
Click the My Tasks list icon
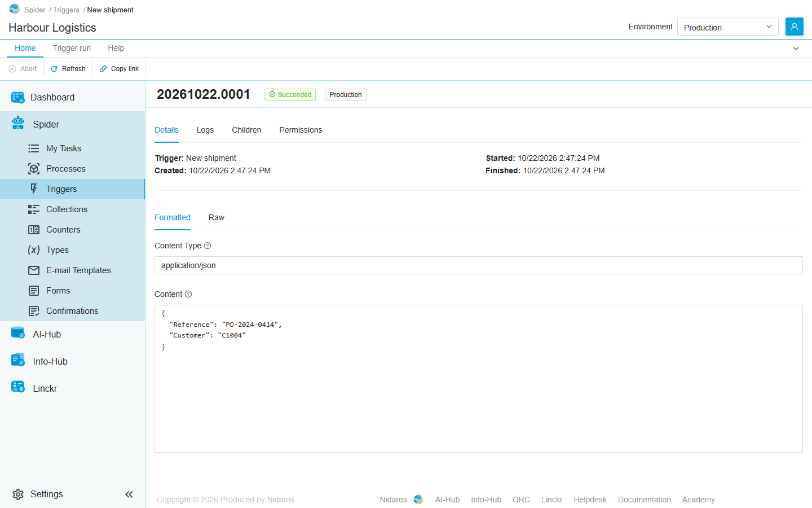34,148
